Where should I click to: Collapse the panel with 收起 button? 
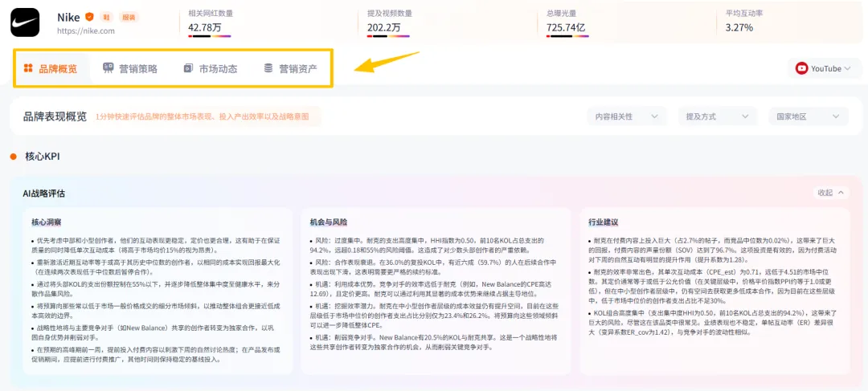pos(830,193)
